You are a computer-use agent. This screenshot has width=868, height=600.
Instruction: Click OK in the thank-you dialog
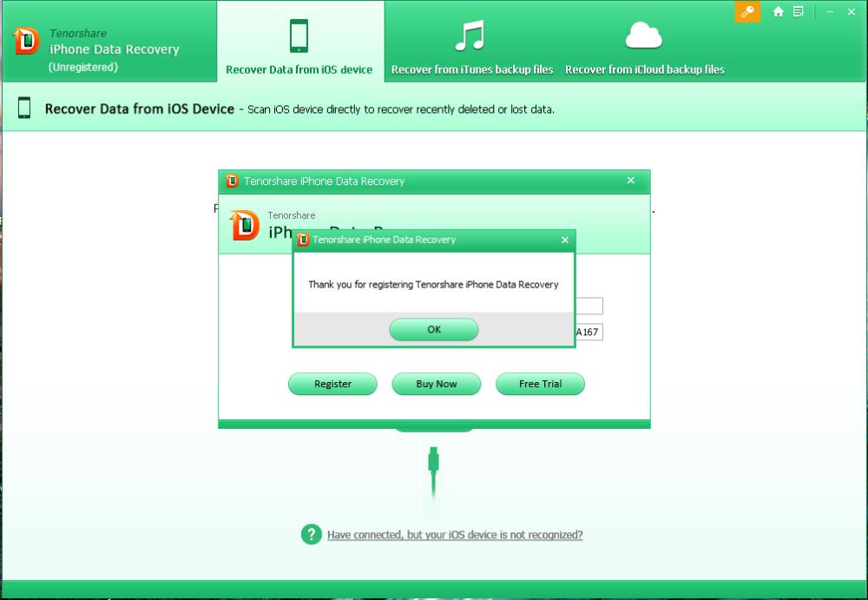coord(433,329)
